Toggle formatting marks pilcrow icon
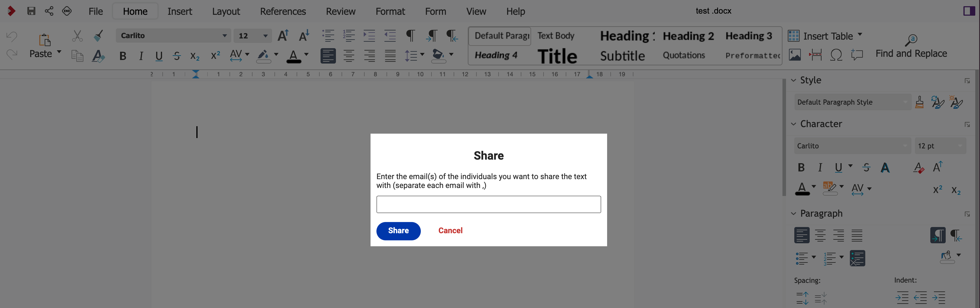Screen dimensions: 980x308 click(x=410, y=35)
